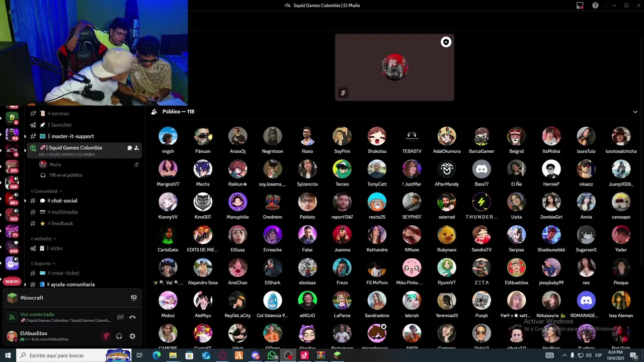
Task: Open the multimedia channel
Action: point(84,212)
